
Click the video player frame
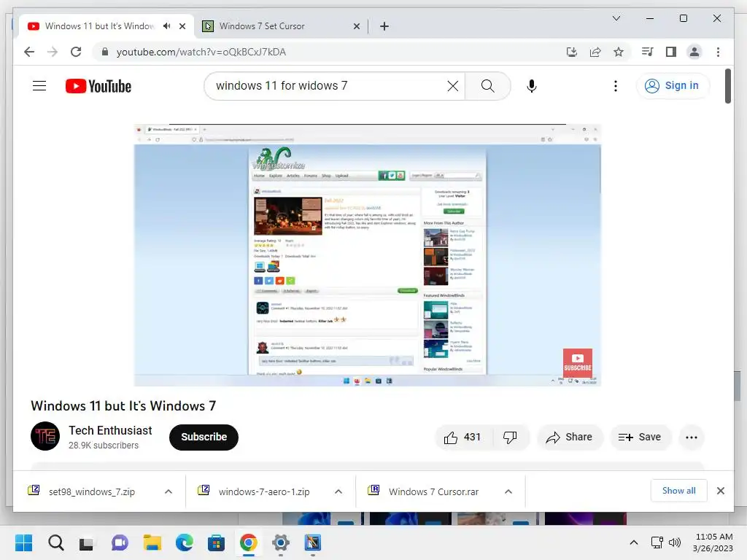tap(368, 255)
